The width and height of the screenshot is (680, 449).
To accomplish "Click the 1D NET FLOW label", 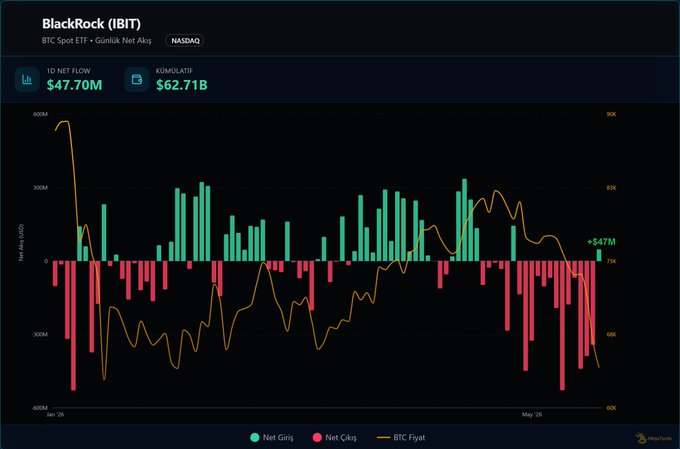I will point(69,71).
